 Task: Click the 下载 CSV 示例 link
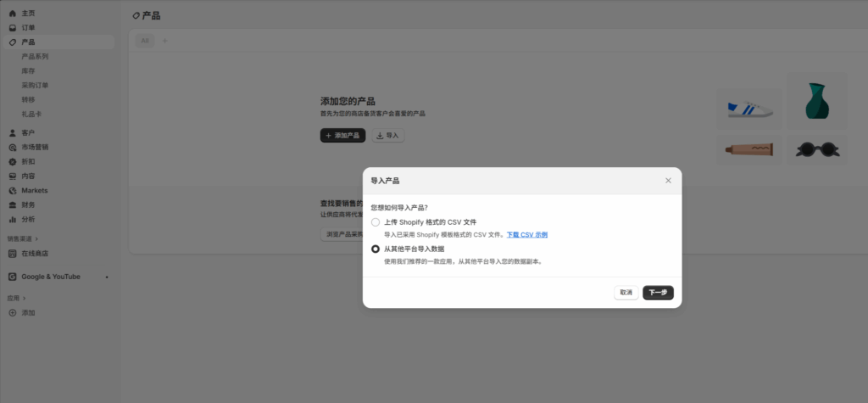point(526,234)
